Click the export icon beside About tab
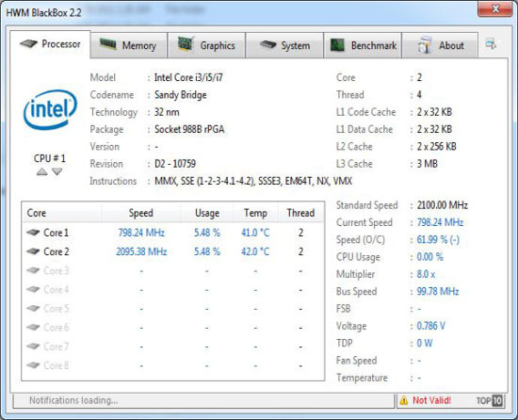Screen dimensions: 518x420 click(491, 43)
